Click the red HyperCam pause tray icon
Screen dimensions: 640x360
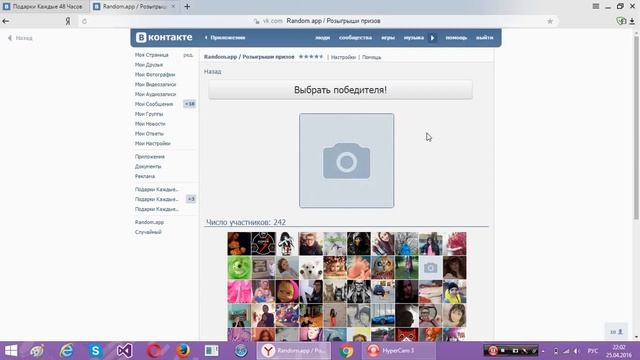click(x=493, y=351)
